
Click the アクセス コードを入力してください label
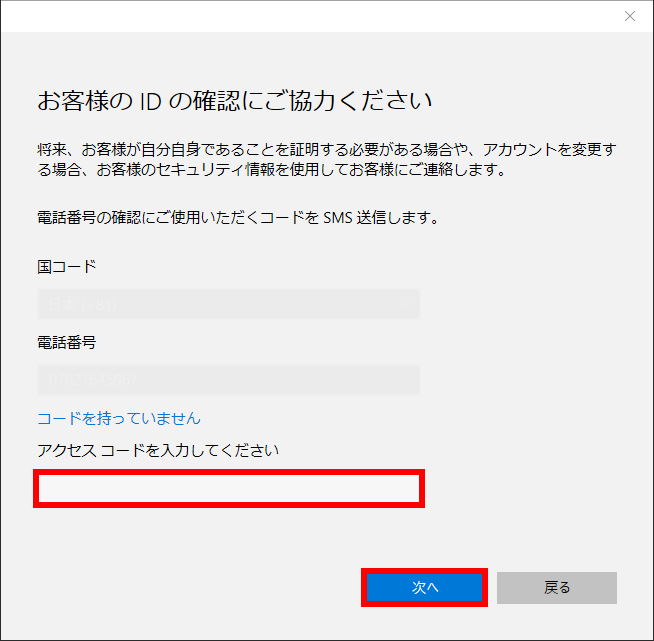tap(158, 451)
